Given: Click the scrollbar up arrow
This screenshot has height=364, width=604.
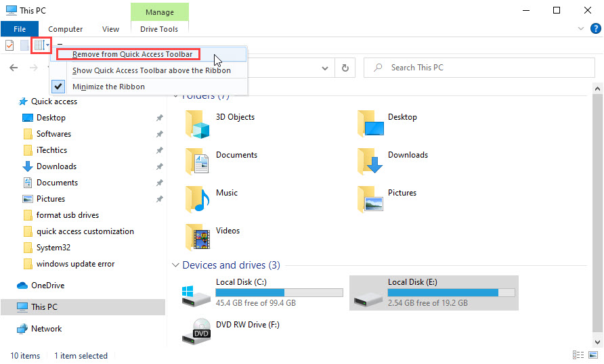Looking at the screenshot, I should click(x=597, y=89).
